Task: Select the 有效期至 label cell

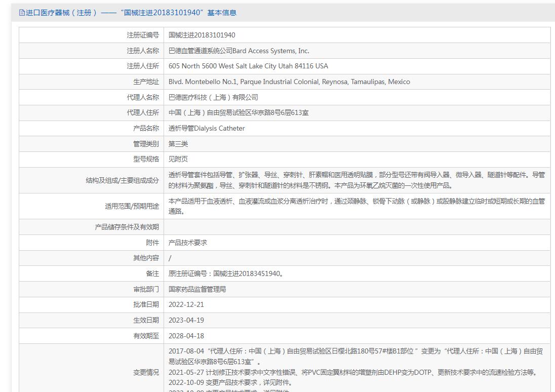Action: 91,336
